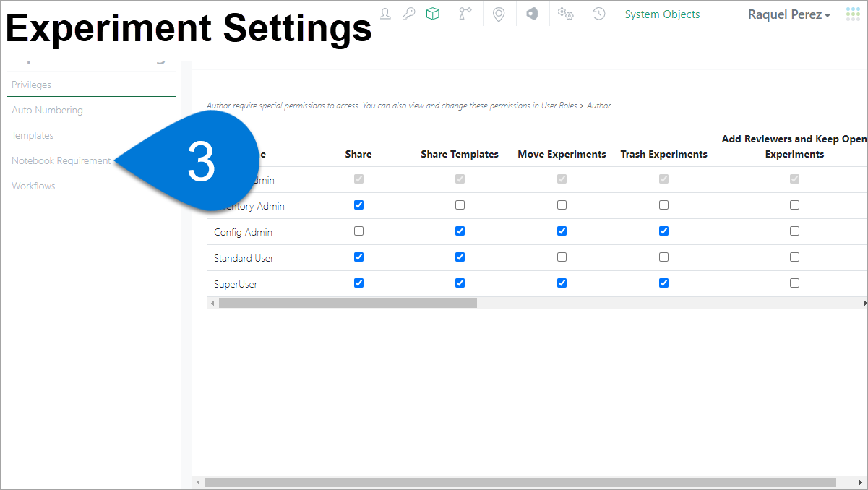Open Workflows settings
Image resolution: width=868 pixels, height=490 pixels.
click(33, 186)
